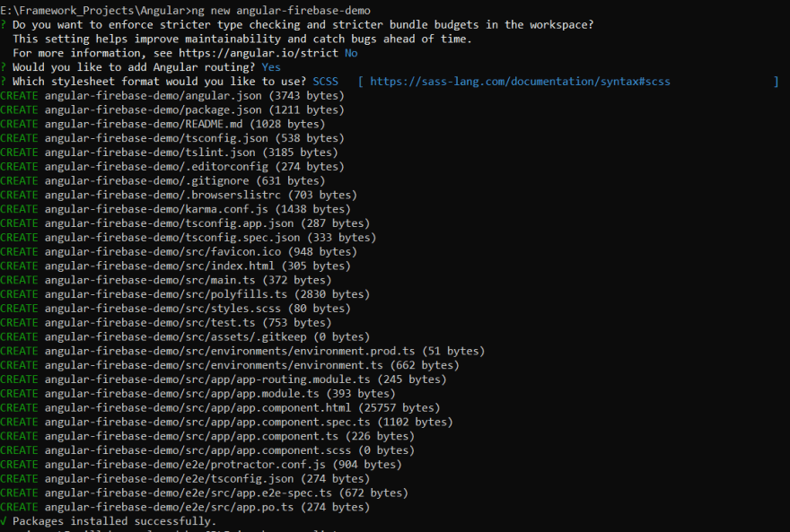Screen dimensions: 790x532
Task: Open the sass-lang.com documentation URL
Action: tap(520, 82)
